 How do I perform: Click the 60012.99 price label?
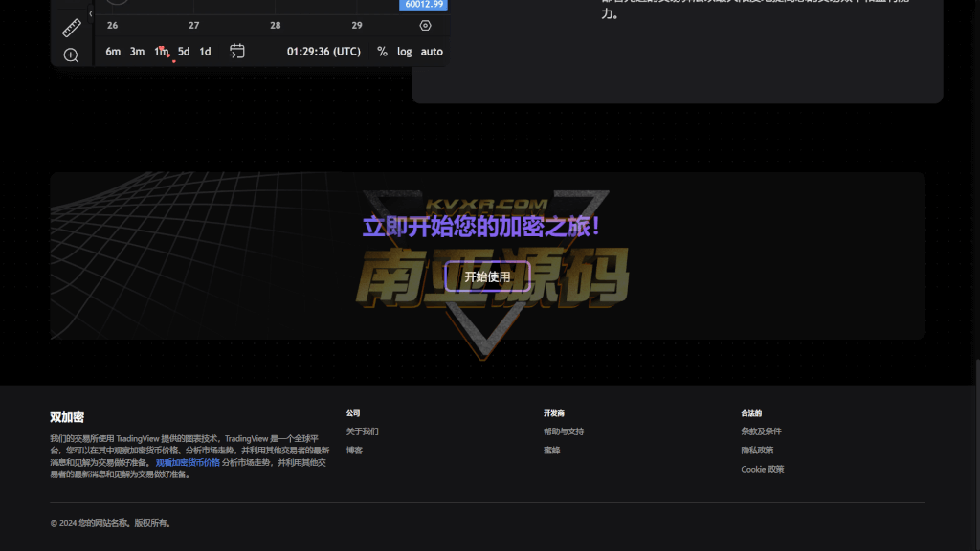424,5
